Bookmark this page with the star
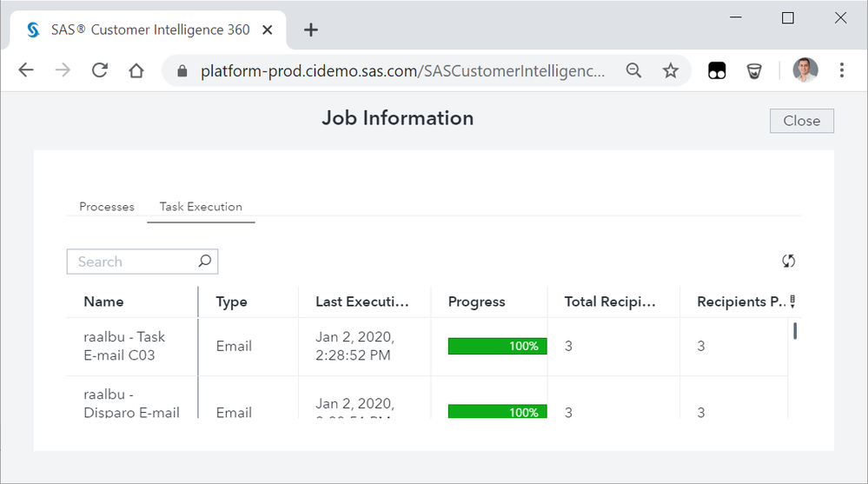The image size is (868, 484). point(671,71)
